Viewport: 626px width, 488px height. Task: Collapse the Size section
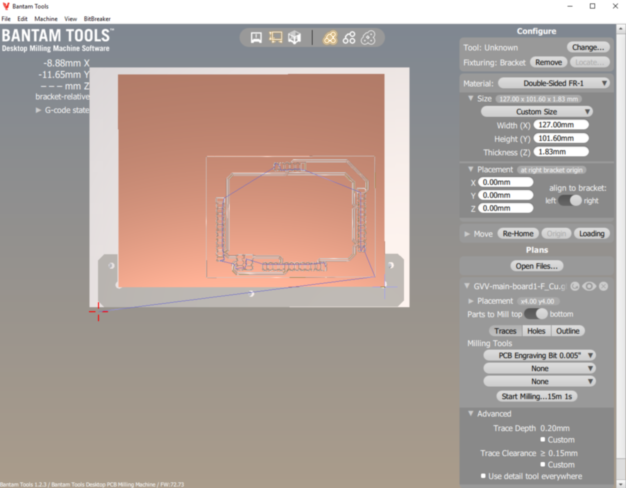click(x=470, y=98)
